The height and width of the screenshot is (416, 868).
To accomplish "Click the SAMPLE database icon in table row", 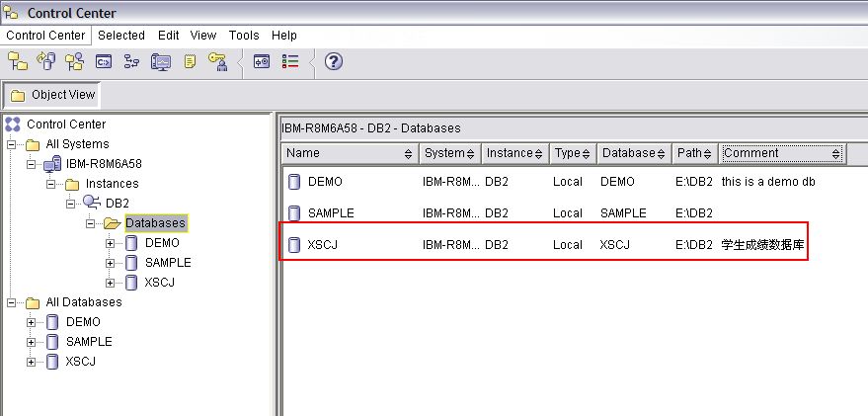I will point(294,213).
